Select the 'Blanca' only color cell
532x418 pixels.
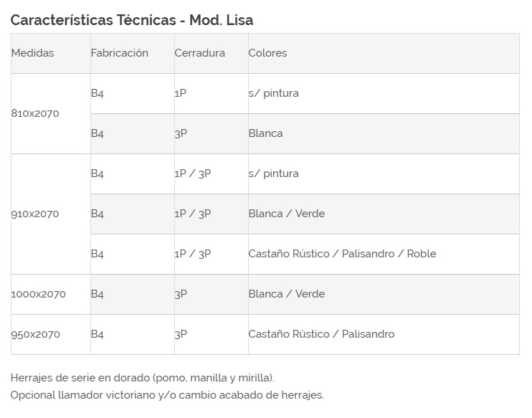[265, 133]
